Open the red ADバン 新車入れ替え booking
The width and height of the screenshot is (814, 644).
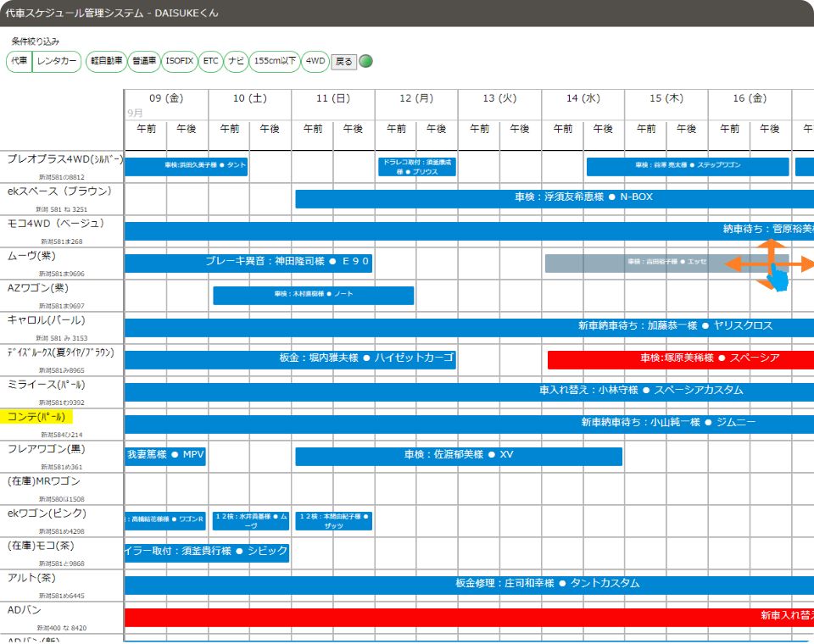(469, 617)
